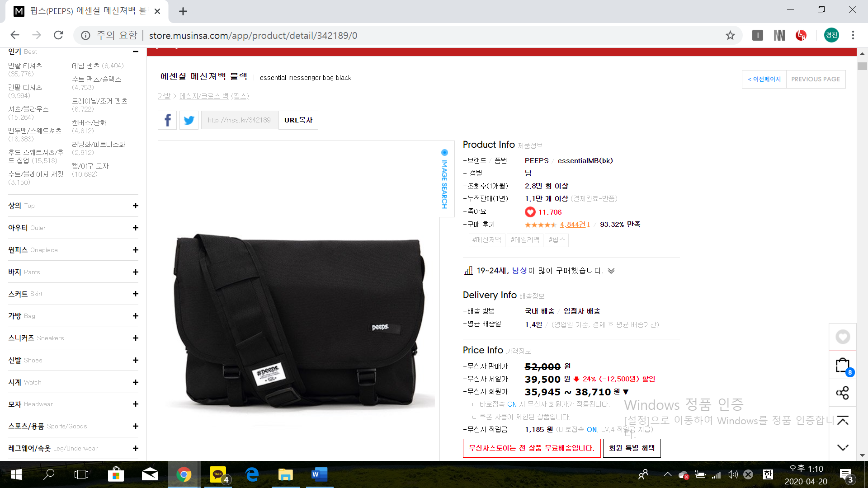868x488 pixels.
Task: Share product via Facebook icon
Action: pos(167,120)
